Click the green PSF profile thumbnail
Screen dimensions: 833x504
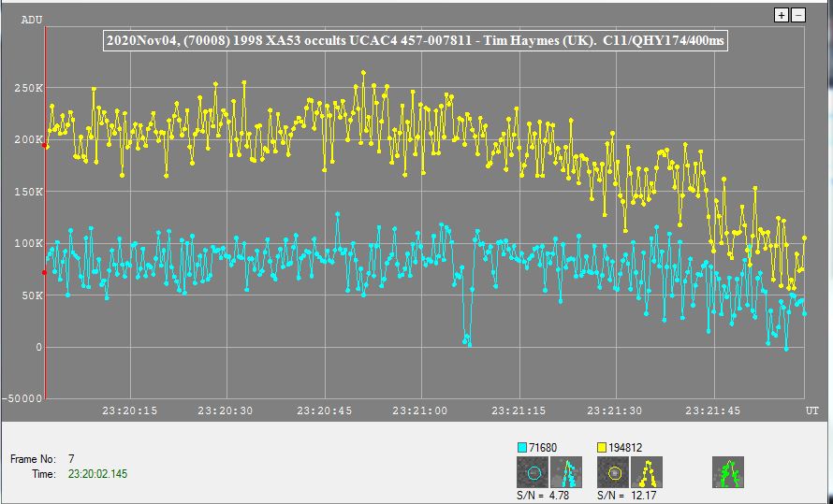[x=728, y=472]
